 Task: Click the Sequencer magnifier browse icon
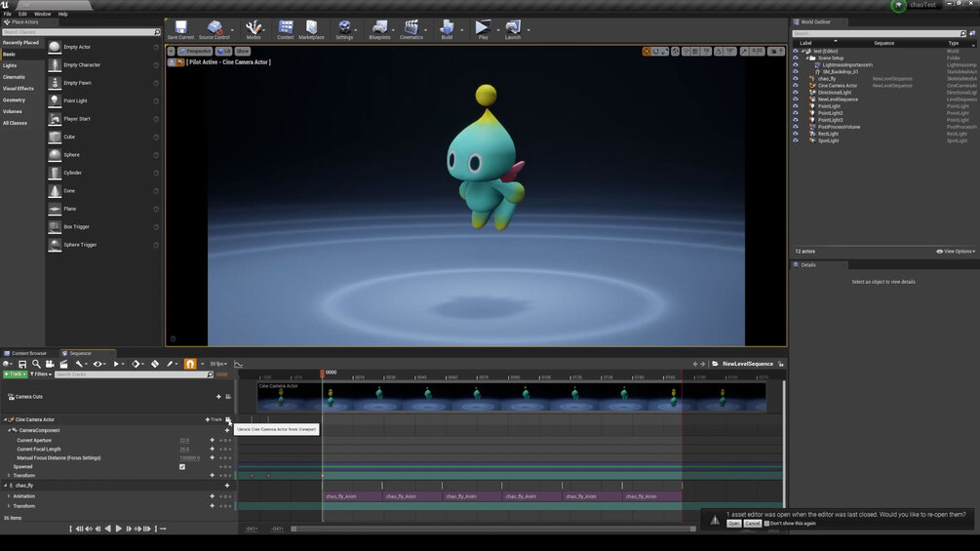click(36, 364)
